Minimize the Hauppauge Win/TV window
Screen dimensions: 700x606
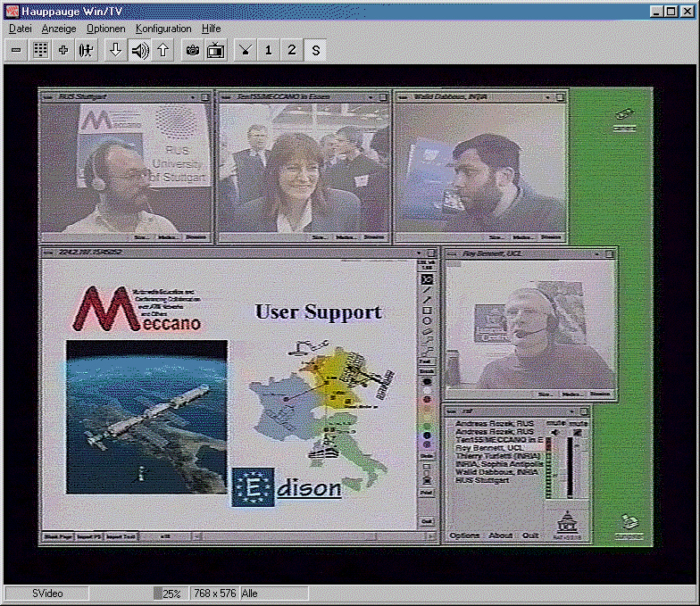click(x=655, y=12)
